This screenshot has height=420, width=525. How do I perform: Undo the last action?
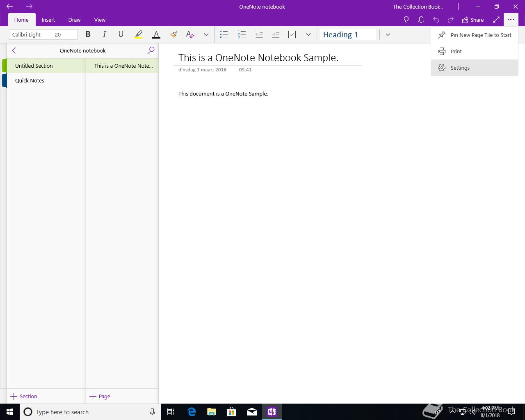[x=436, y=20]
